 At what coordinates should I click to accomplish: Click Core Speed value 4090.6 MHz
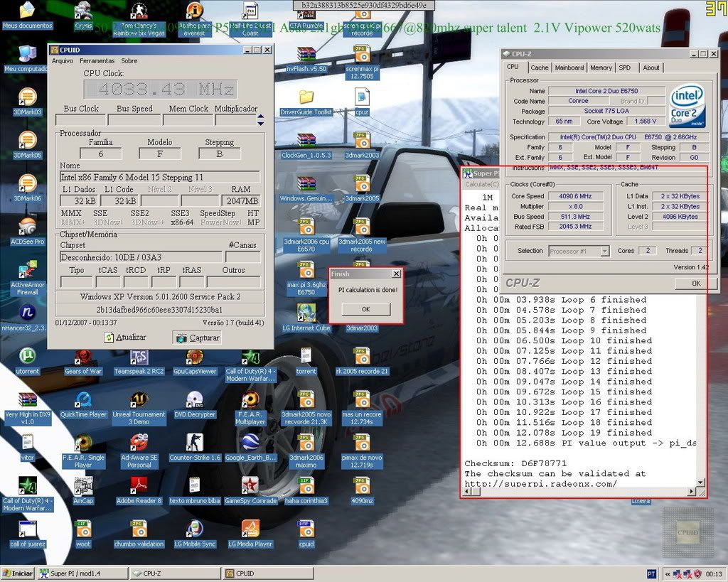pyautogui.click(x=576, y=196)
